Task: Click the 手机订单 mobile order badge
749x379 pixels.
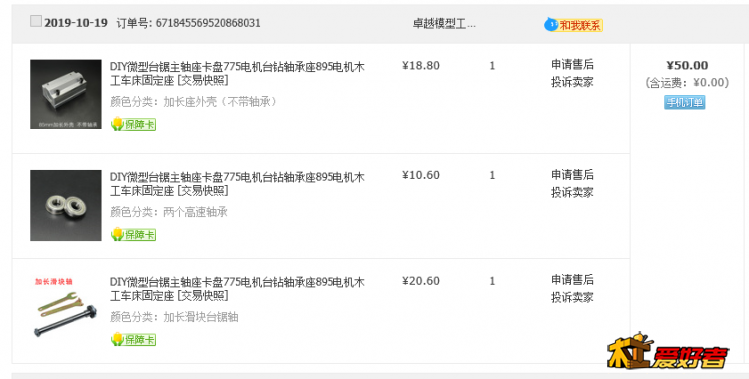Action: click(x=685, y=102)
